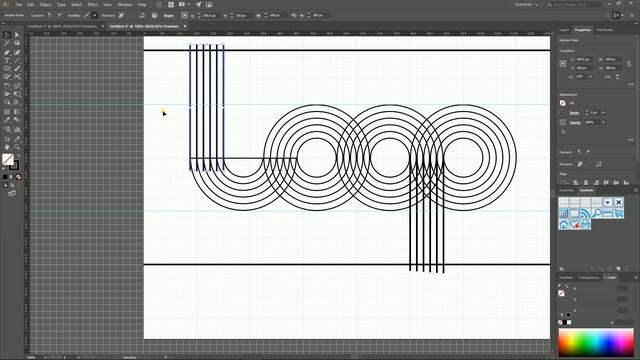
Task: Open more Appearance options ellipsis
Action: coord(631,140)
